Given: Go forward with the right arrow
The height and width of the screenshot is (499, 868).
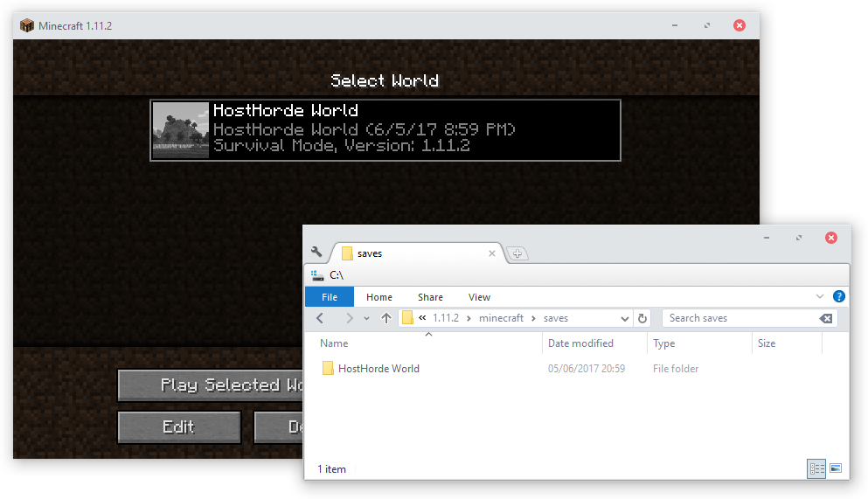Looking at the screenshot, I should click(x=349, y=318).
